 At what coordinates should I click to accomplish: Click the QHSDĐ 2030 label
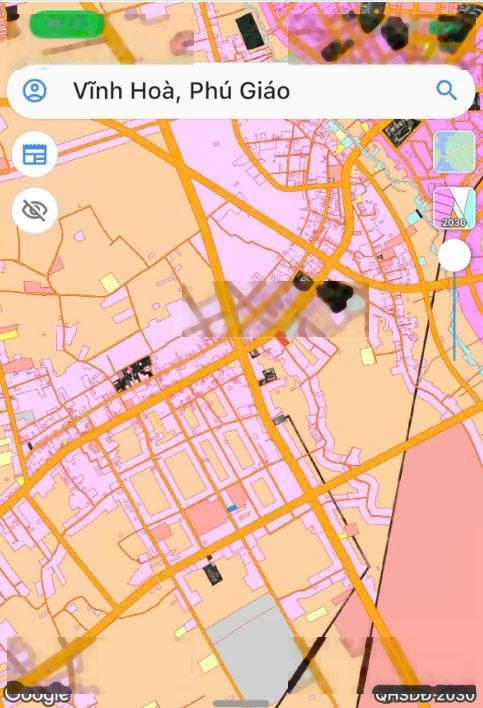pos(424,694)
